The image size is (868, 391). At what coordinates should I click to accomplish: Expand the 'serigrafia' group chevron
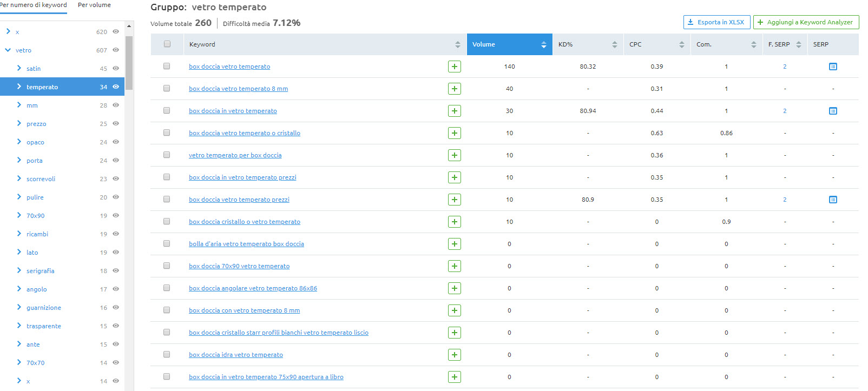click(19, 270)
